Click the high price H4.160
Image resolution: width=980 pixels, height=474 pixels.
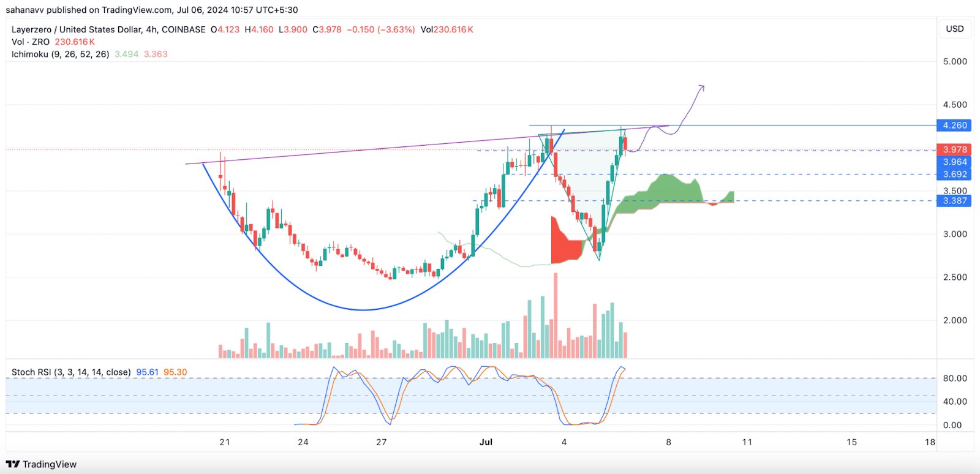tap(258, 29)
